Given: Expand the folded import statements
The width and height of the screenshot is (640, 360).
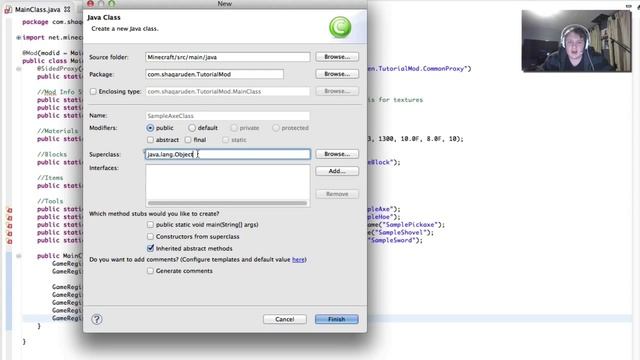Looking at the screenshot, I should 18,38.
